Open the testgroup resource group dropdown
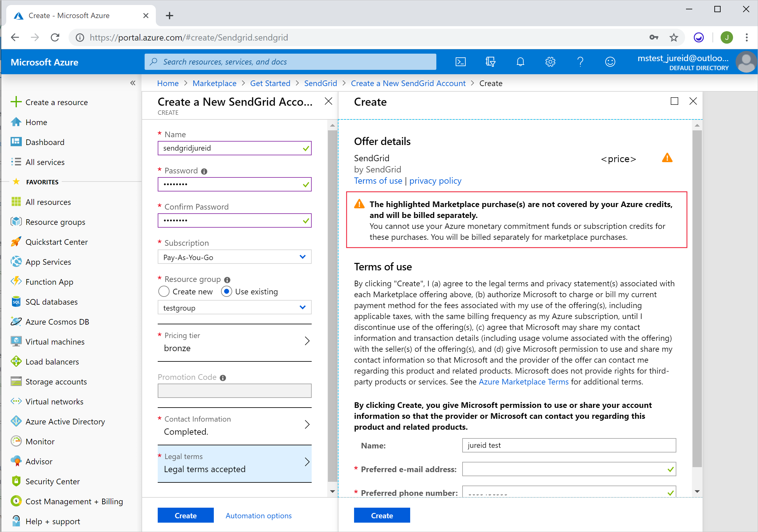The image size is (758, 532). [234, 307]
